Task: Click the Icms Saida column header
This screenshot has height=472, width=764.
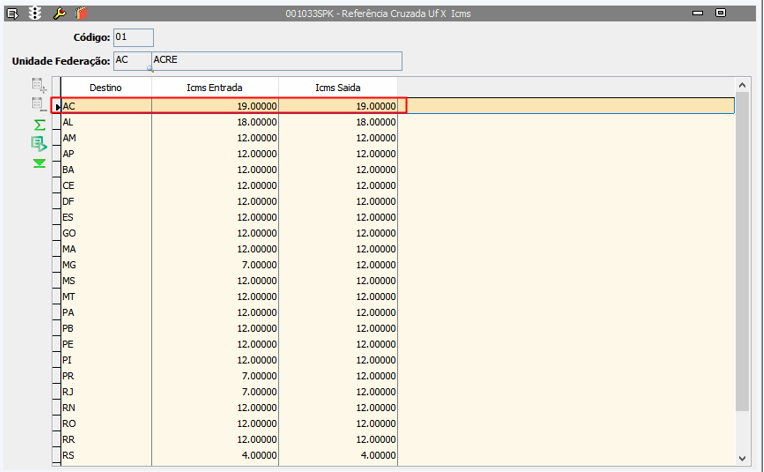Action: (x=337, y=88)
